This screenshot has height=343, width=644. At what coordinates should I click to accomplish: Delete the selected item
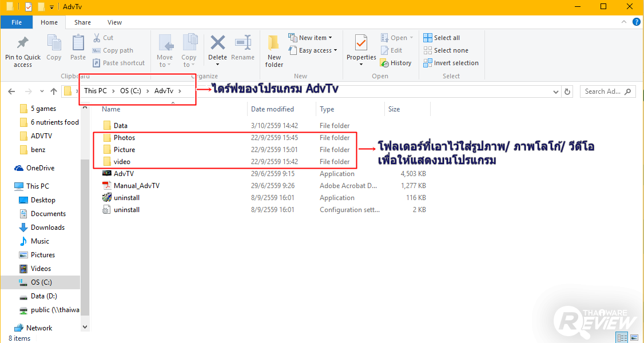(217, 45)
